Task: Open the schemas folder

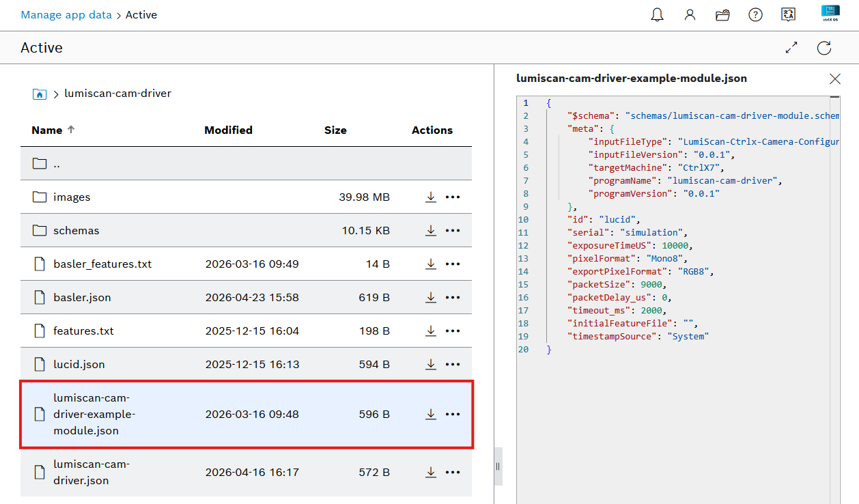Action: pos(76,231)
